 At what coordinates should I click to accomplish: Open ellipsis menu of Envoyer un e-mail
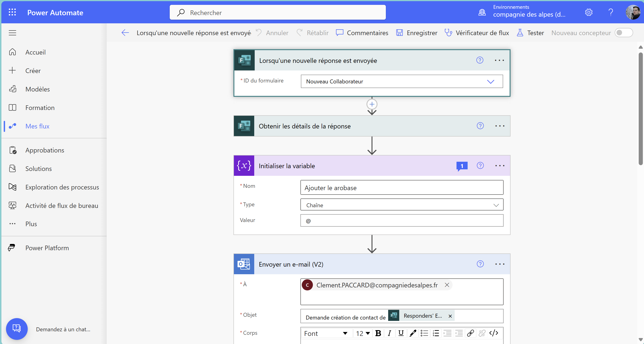pyautogui.click(x=500, y=264)
